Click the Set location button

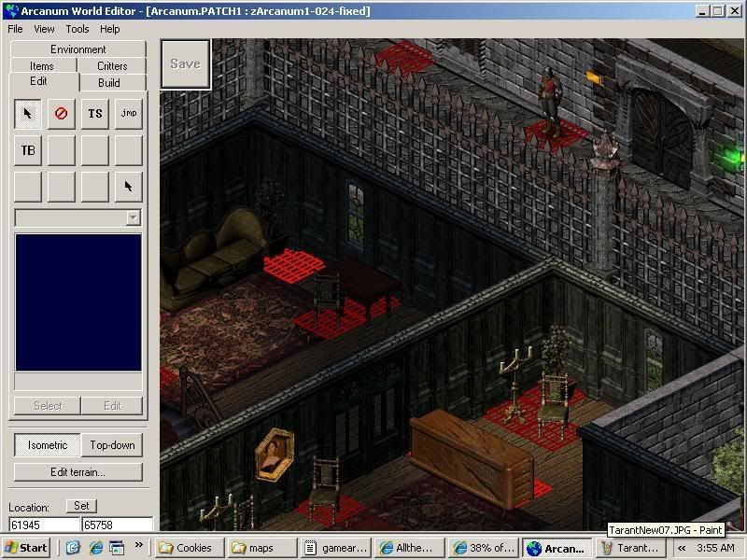point(81,506)
